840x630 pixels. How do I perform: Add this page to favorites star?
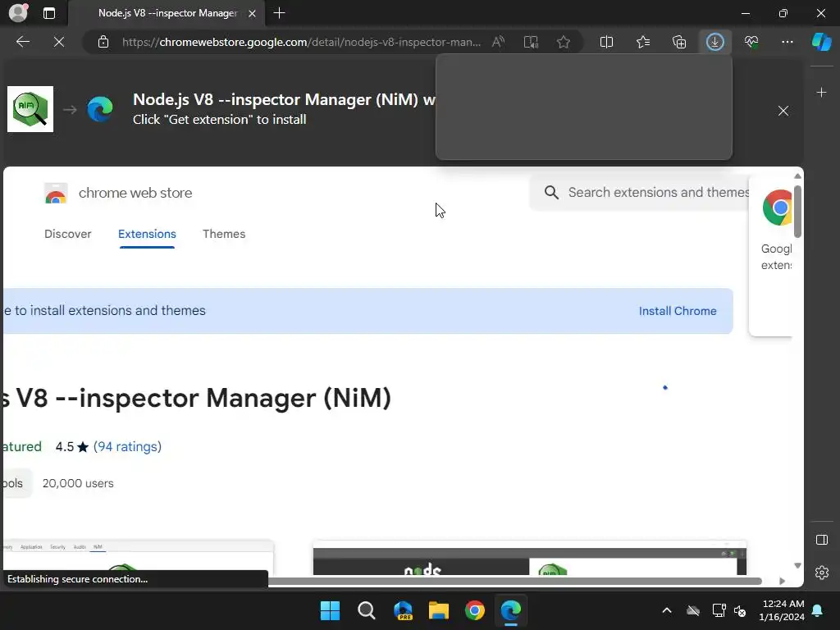pos(563,42)
